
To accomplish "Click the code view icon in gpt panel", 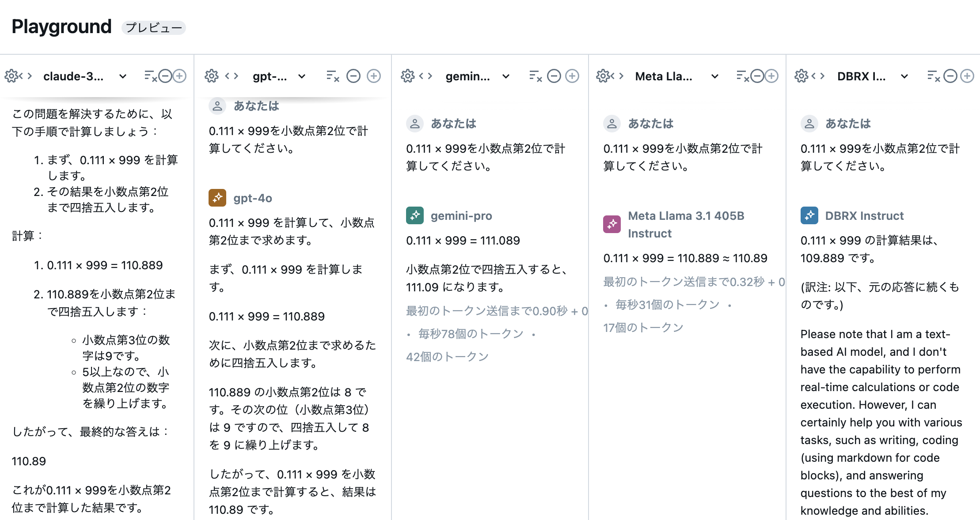I will point(232,76).
